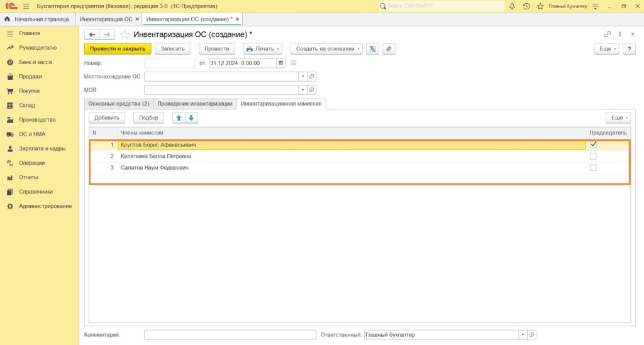Move the commission member up

pyautogui.click(x=179, y=118)
